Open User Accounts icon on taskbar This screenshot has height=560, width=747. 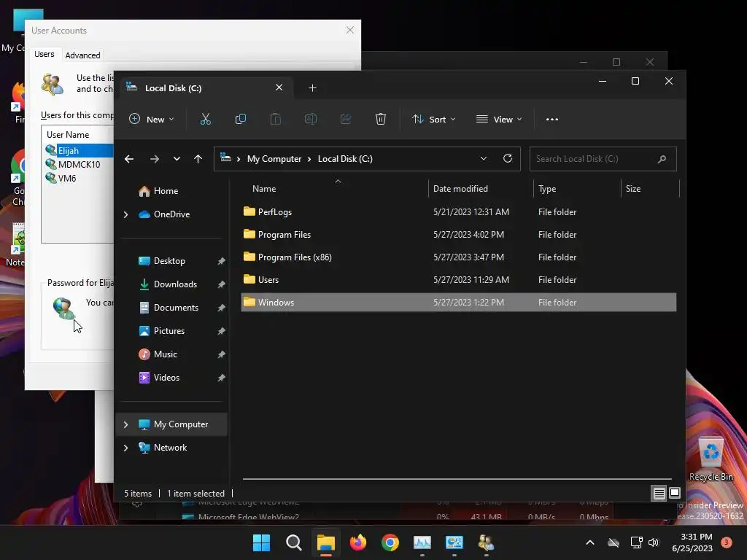pos(487,542)
